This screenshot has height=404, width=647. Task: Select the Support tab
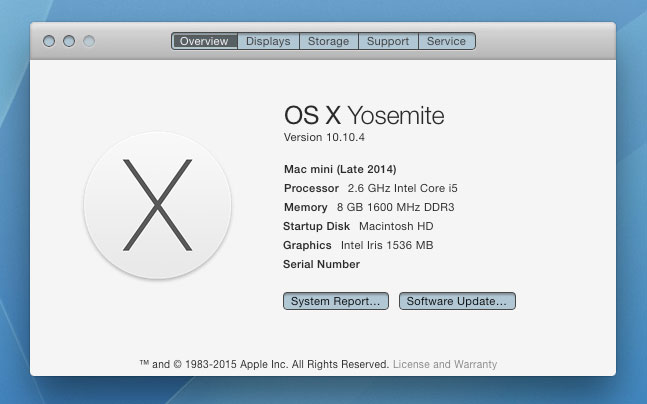pos(388,41)
